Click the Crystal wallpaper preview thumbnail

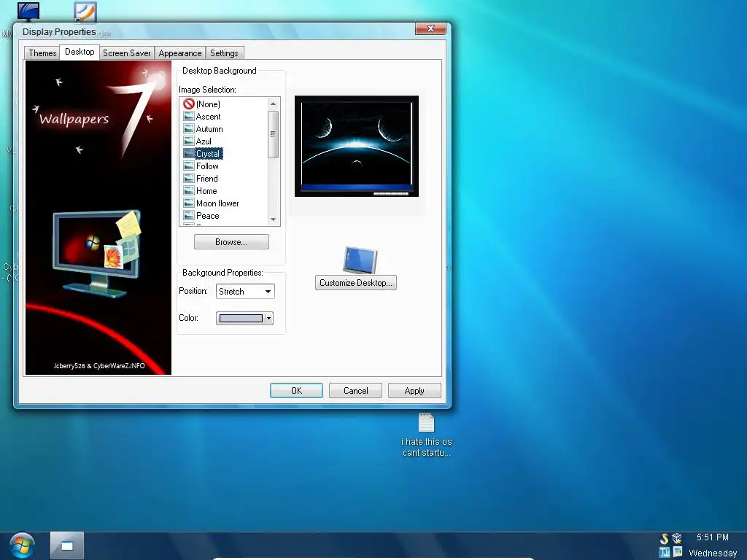356,146
